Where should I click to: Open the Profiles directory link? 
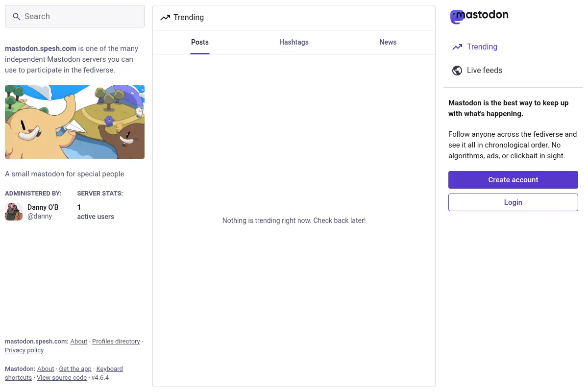(x=116, y=342)
